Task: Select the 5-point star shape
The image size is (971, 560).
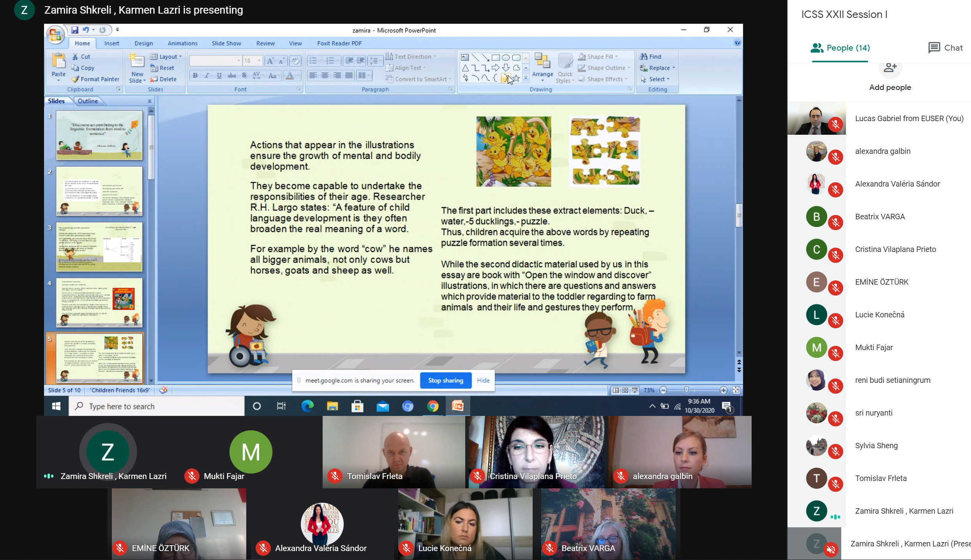Action: [x=516, y=78]
